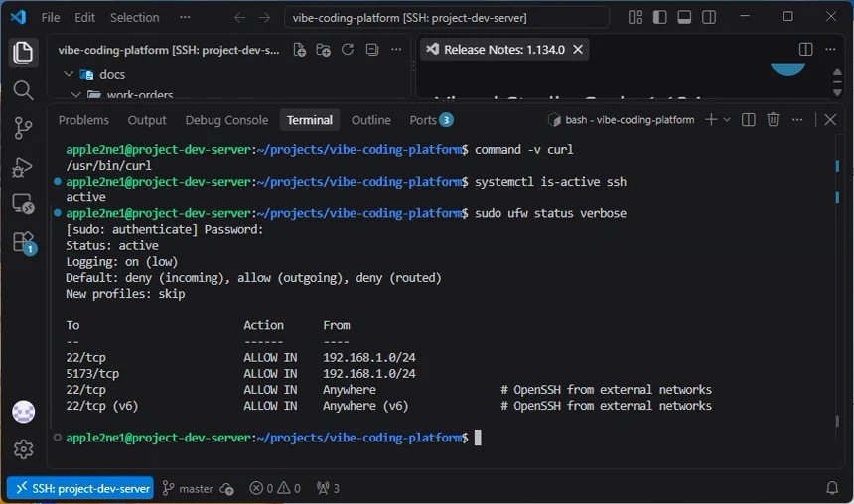
Task: Open the File menu
Action: 51,18
